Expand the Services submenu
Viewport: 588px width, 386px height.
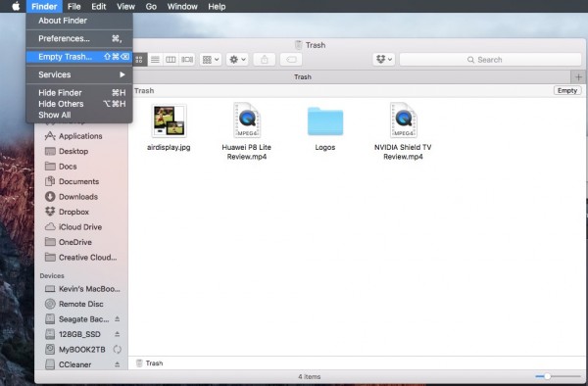(x=79, y=74)
